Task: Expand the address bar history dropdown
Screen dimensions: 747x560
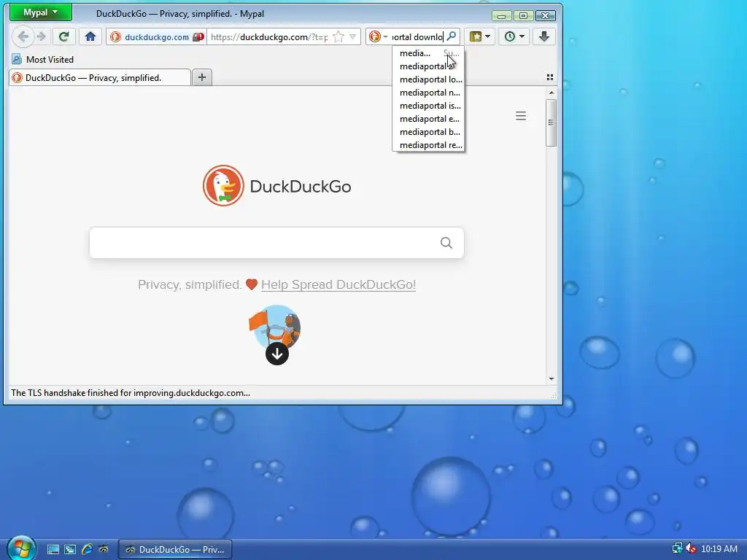Action: tap(352, 36)
